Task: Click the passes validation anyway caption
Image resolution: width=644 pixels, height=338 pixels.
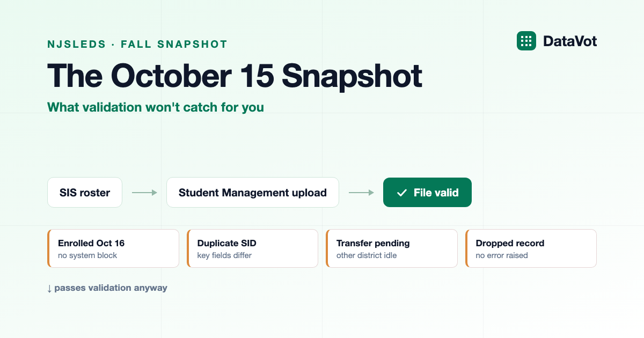Action: click(111, 288)
